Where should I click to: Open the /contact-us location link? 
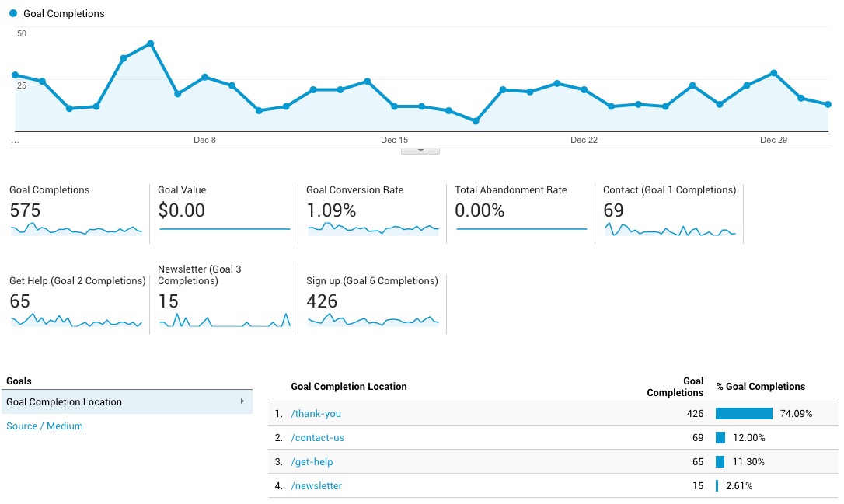318,438
